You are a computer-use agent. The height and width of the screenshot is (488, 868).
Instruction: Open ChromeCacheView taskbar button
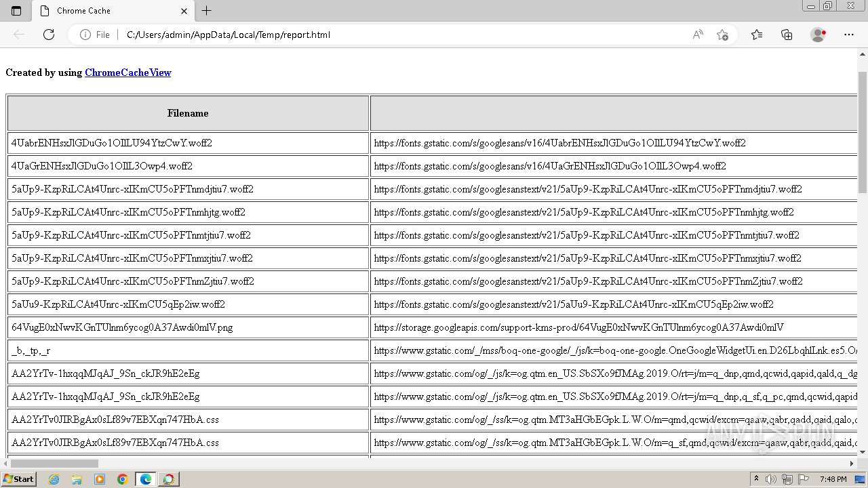pos(169,479)
